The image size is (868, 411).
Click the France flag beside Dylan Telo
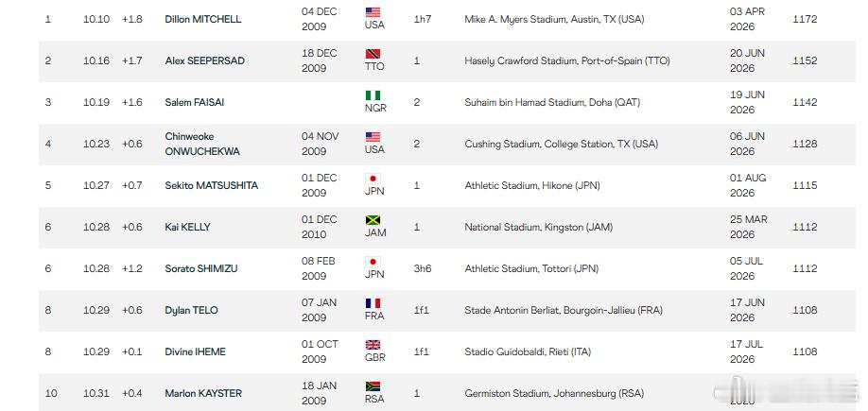click(x=373, y=303)
